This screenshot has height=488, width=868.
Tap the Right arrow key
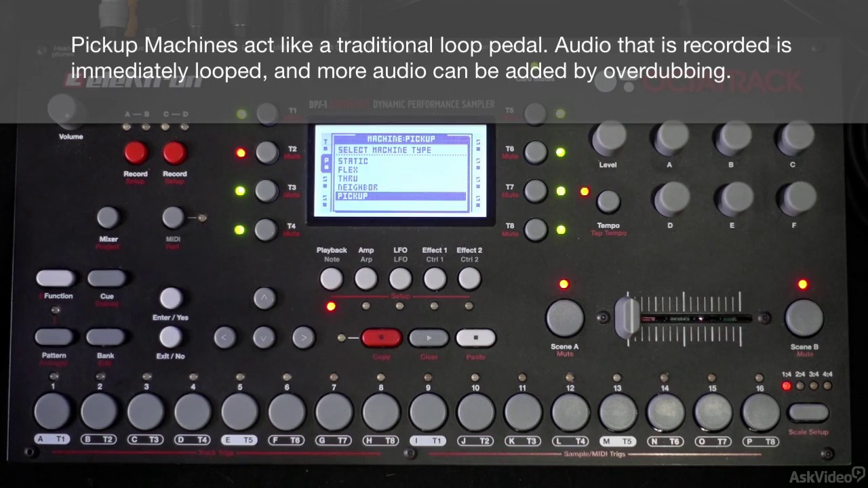[304, 337]
